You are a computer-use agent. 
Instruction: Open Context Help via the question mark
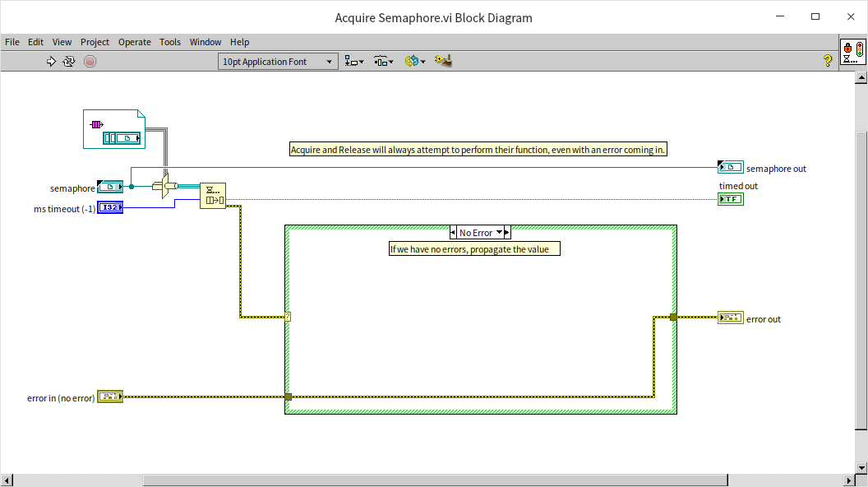[828, 61]
